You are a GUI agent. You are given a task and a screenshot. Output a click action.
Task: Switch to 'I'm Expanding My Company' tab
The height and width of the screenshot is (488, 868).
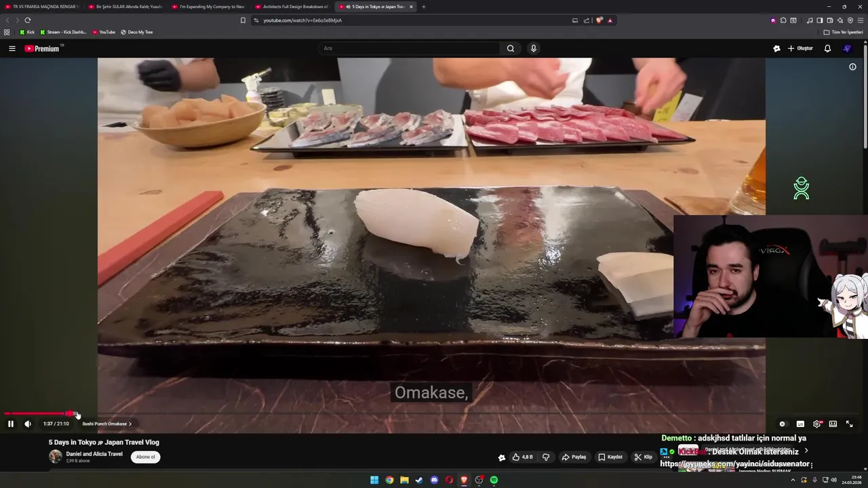[x=209, y=7]
